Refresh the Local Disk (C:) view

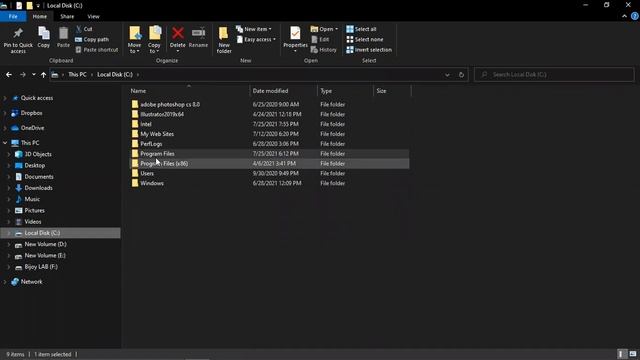click(461, 75)
